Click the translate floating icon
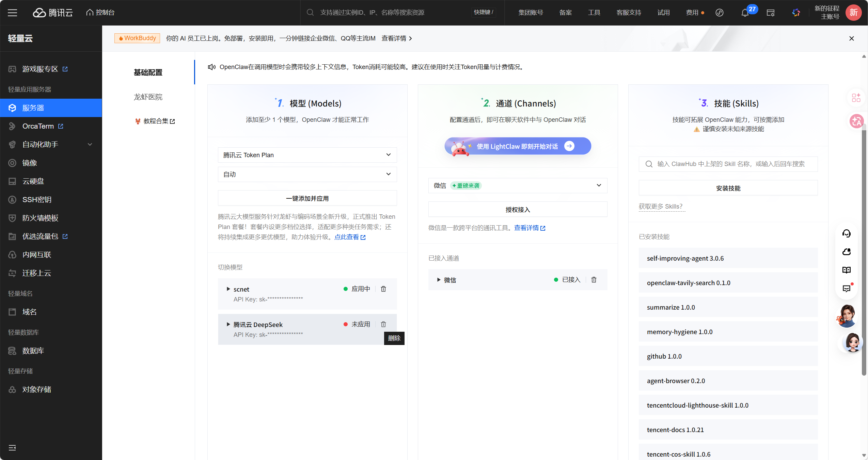The height and width of the screenshot is (460, 868). click(x=856, y=121)
